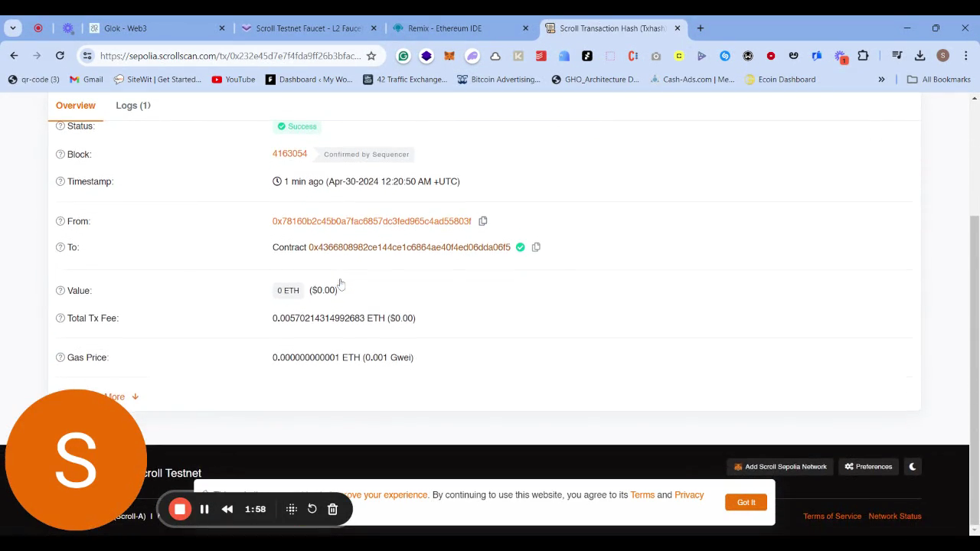This screenshot has height=551, width=980.
Task: Open the Gmail bookmark
Action: pos(86,80)
